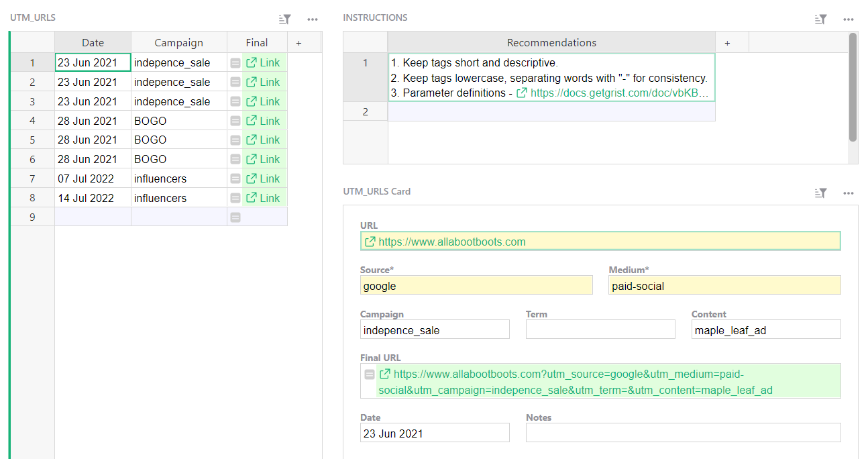
Task: Click the INSTRUCTIONS widget three-dot menu
Action: point(849,18)
